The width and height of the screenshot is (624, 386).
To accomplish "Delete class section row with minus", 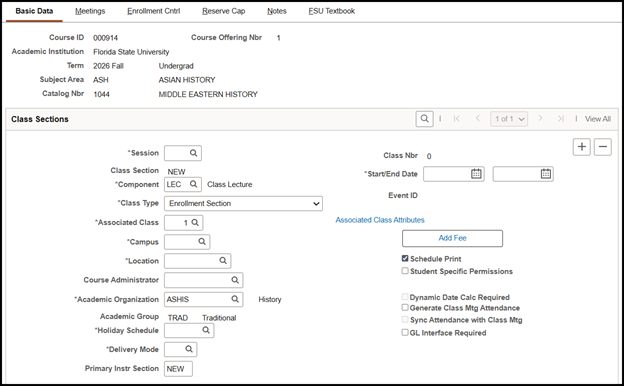I will (603, 147).
